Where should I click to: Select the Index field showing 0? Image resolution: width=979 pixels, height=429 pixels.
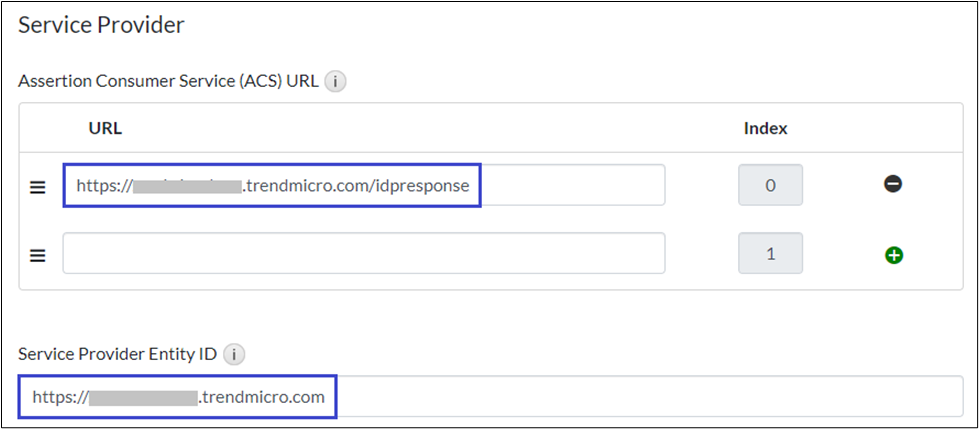point(770,185)
